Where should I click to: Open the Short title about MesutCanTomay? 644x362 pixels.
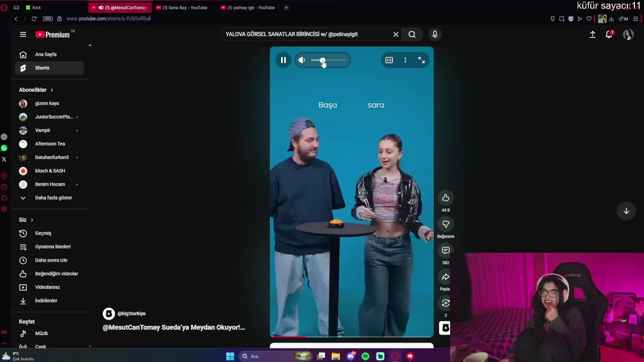174,327
